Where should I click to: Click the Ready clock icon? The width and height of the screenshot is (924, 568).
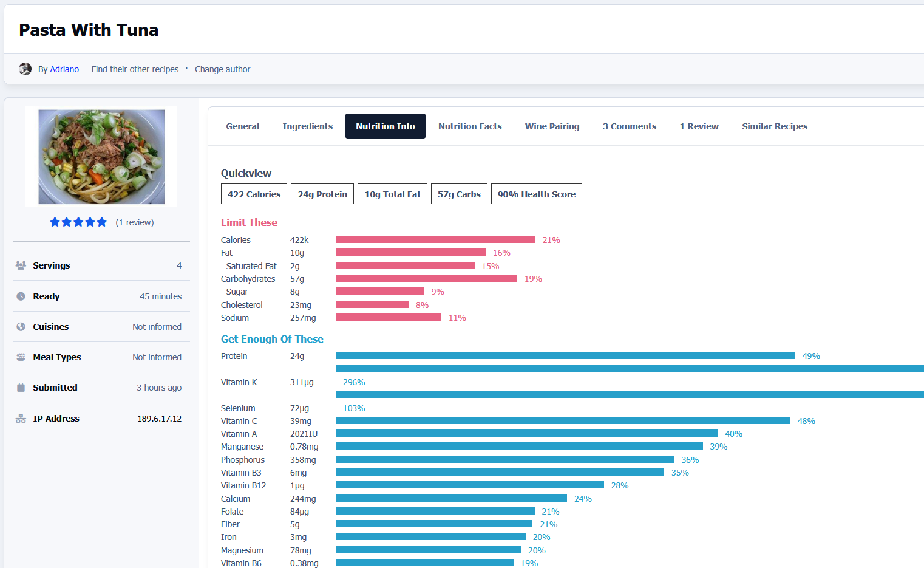(x=21, y=296)
